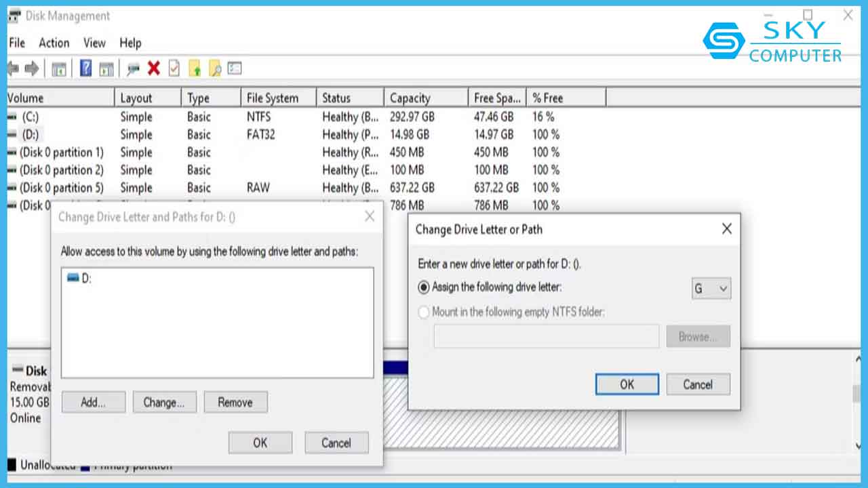Click the Change... button
The width and height of the screenshot is (868, 488).
tap(164, 402)
